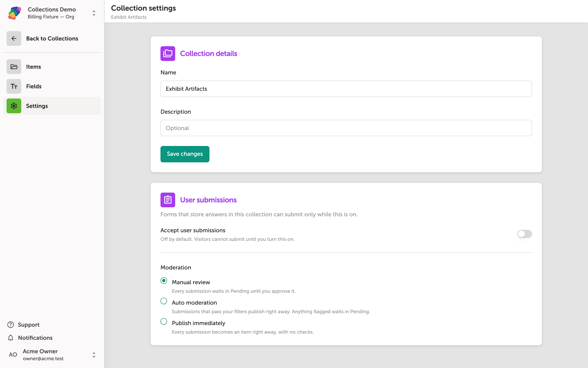The width and height of the screenshot is (588, 368).
Task: Click the Exhibit Artifacts subtitle under header
Action: point(129,17)
